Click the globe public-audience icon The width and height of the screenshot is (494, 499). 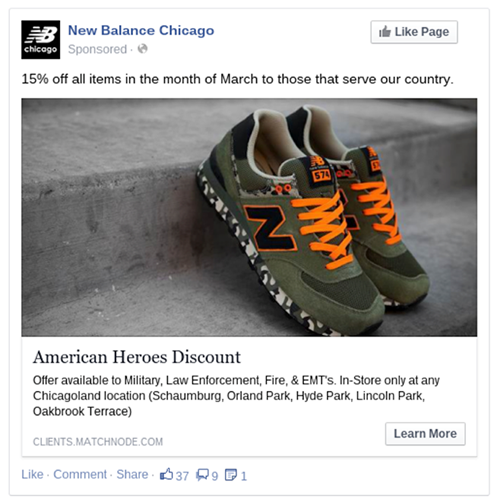[x=143, y=49]
